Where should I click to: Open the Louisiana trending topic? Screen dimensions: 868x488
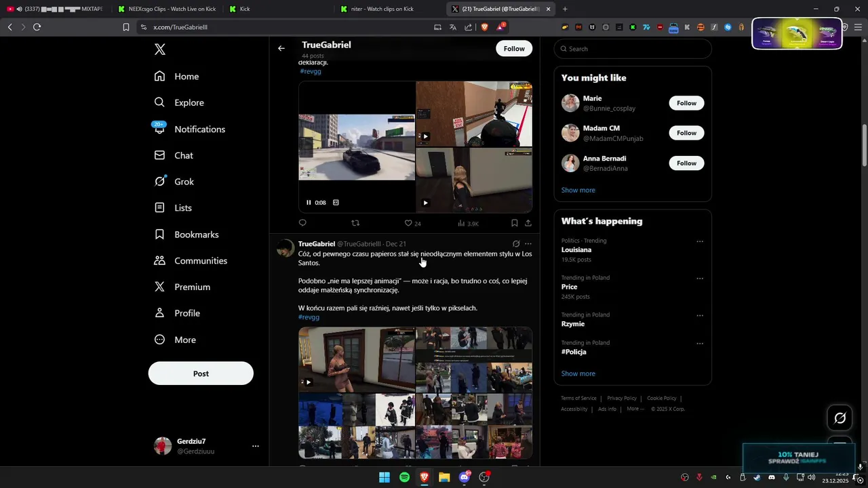pos(576,250)
